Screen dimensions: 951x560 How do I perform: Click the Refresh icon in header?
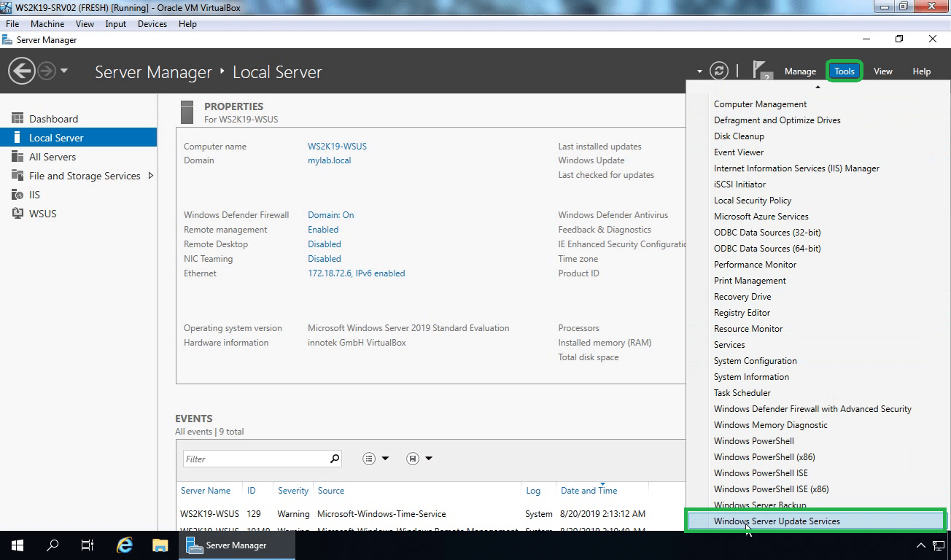point(719,71)
